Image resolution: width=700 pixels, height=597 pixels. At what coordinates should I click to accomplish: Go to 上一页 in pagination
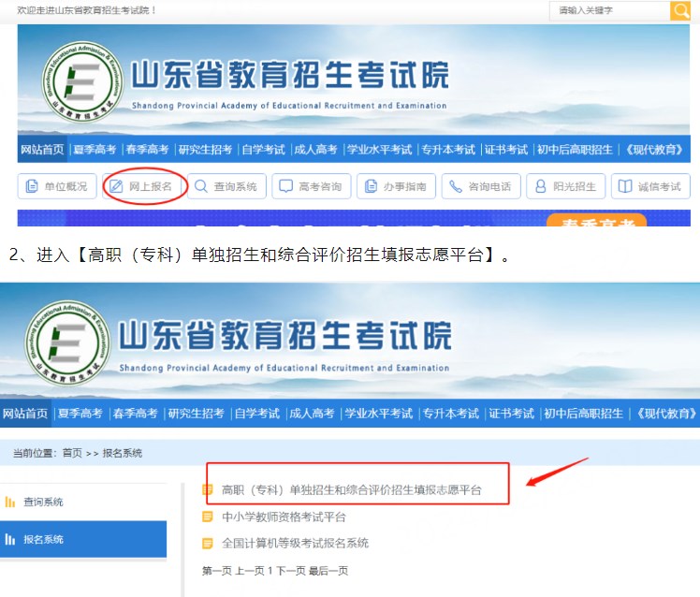tap(250, 571)
